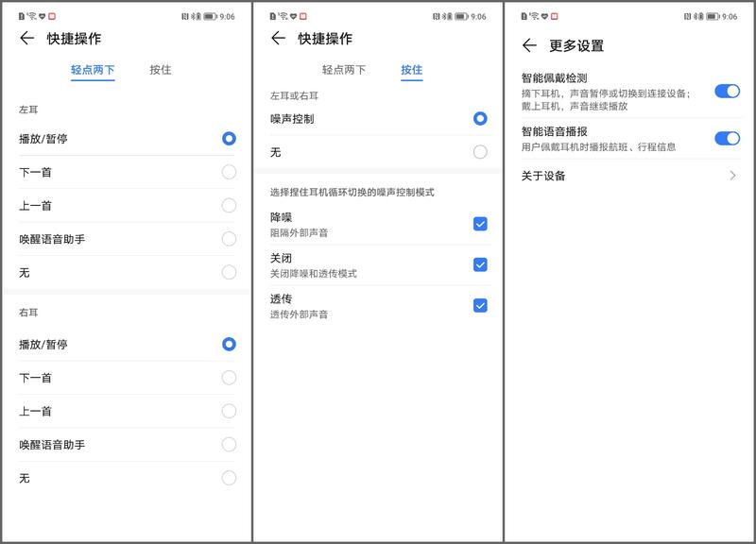Select 无 radio for 右耳
The height and width of the screenshot is (544, 756).
point(229,479)
